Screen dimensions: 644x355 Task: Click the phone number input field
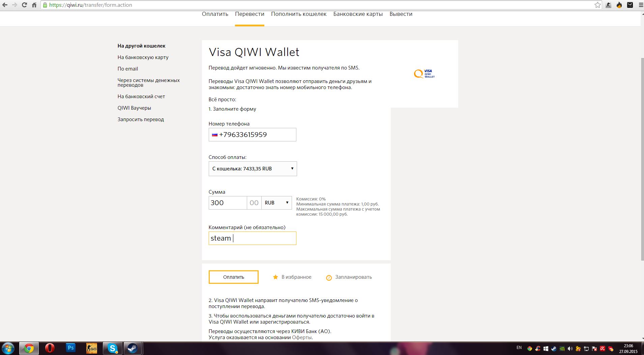click(253, 135)
